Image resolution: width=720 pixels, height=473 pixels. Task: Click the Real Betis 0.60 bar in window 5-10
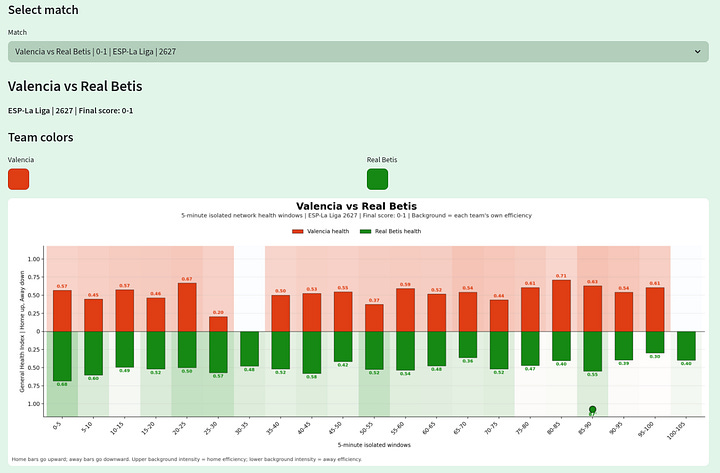click(93, 353)
